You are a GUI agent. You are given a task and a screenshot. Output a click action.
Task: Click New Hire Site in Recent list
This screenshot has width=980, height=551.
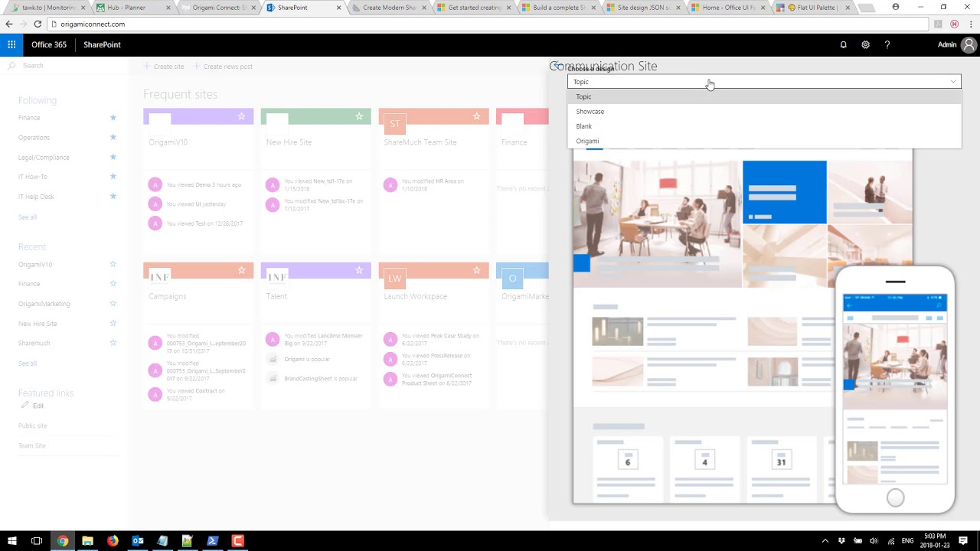38,324
